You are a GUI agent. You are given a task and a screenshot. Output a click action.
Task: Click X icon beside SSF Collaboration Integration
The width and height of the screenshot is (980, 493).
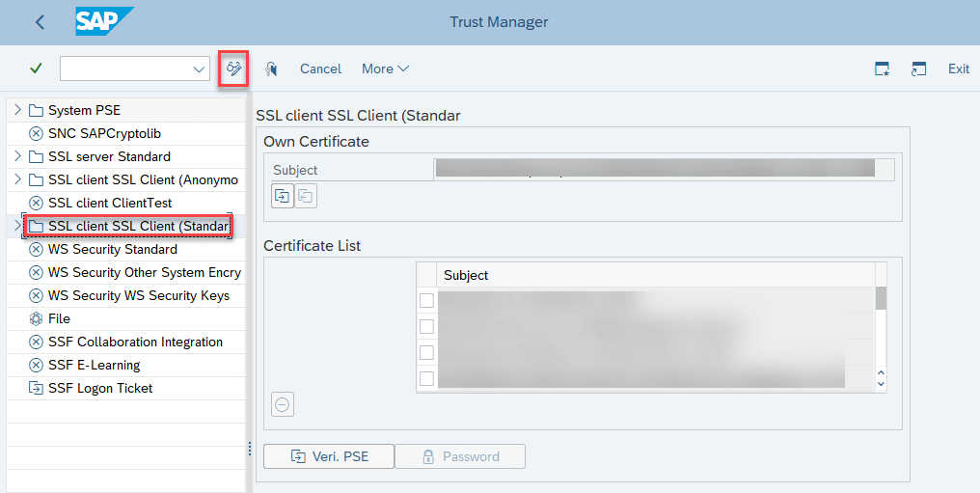[37, 342]
